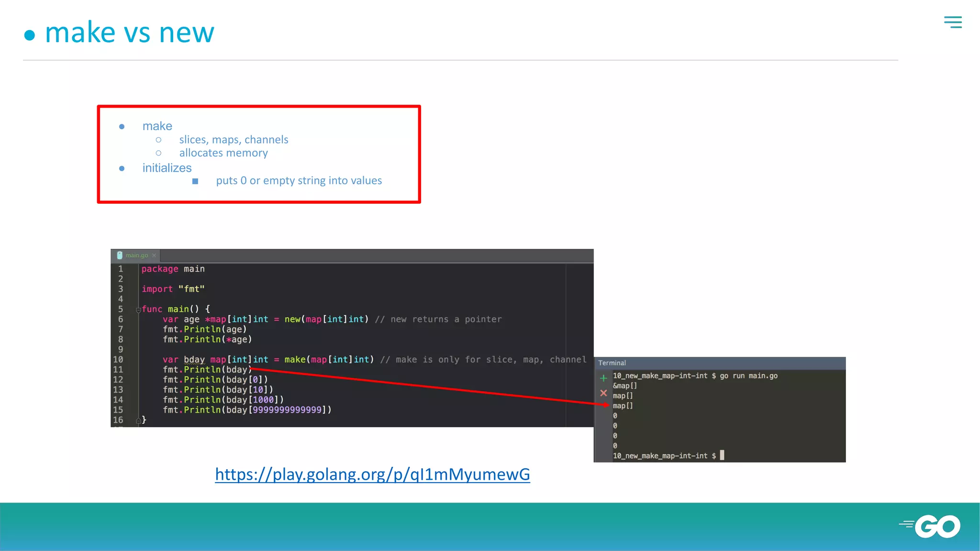Open the hamburger menu icon
980x551 pixels.
(x=953, y=22)
